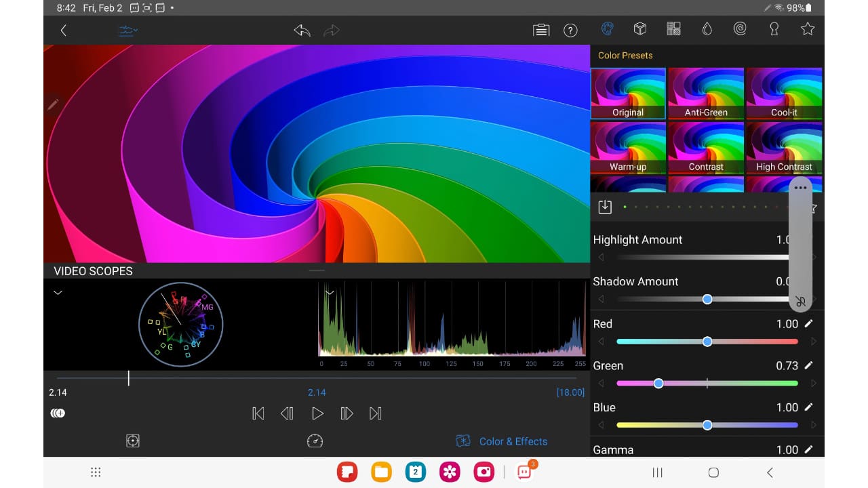Viewport: 868px width, 488px height.
Task: Apply the Anti-Green color preset thumbnail
Action: point(706,94)
